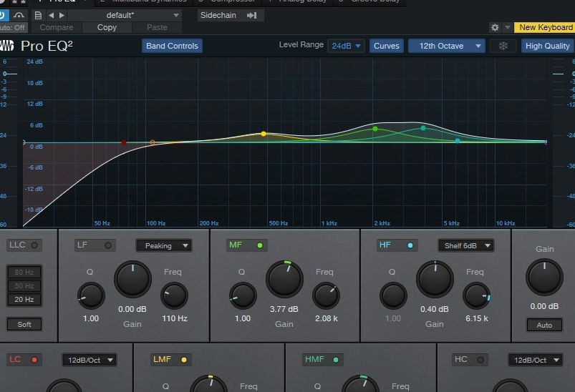Image resolution: width=575 pixels, height=392 pixels.
Task: Click the output Gain knob
Action: coord(544,278)
